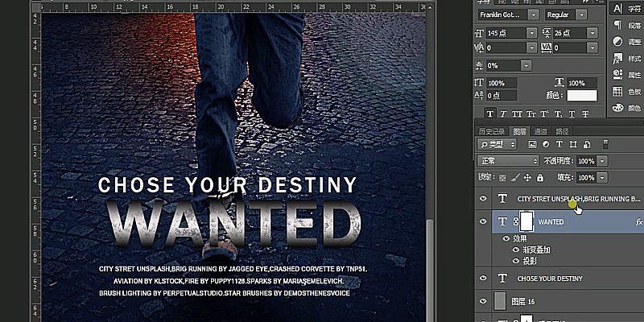Open the Franklin Gothic font family dropdown
Viewport: 644px width, 322px height.
[534, 14]
